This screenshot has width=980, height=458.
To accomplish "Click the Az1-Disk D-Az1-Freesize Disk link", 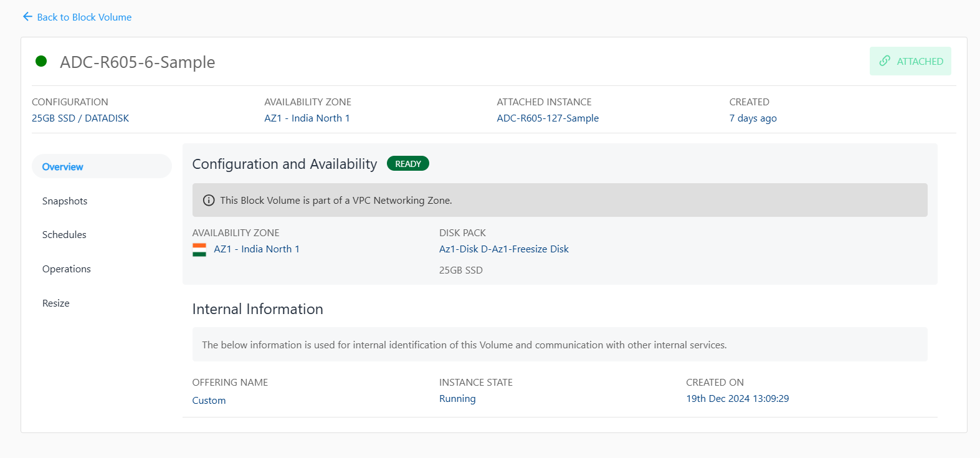I will pyautogui.click(x=503, y=249).
